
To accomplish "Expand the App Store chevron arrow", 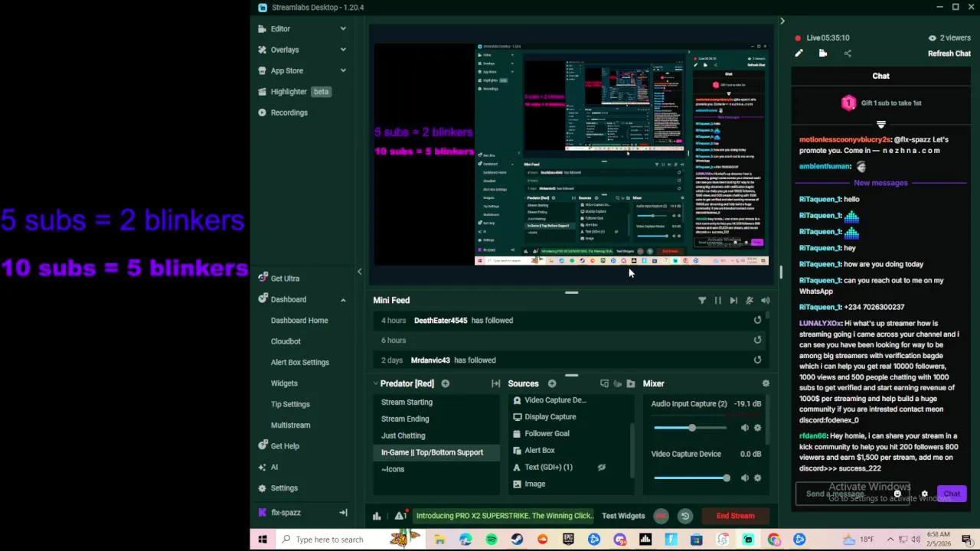I will tap(343, 70).
